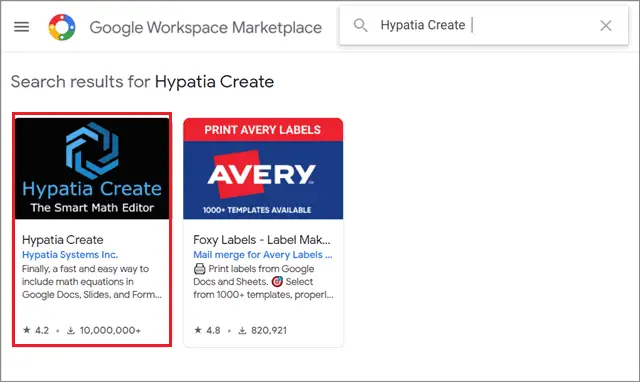The image size is (640, 382).
Task: Focus the search field containing Hypatia Create
Action: coord(484,25)
